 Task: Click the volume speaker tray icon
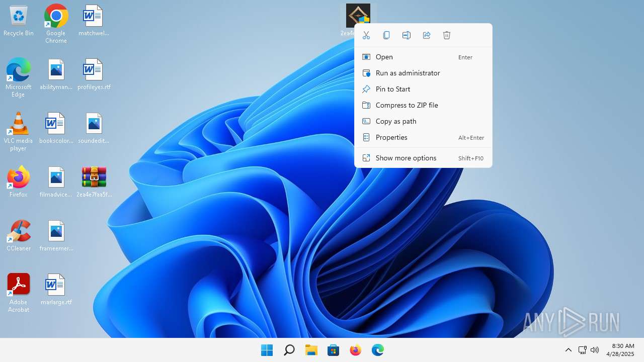coord(595,350)
